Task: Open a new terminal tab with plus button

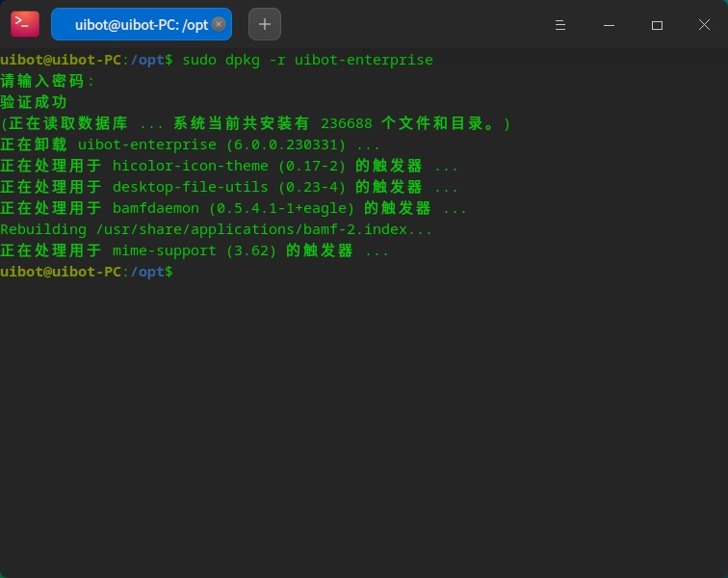Action: (265, 24)
